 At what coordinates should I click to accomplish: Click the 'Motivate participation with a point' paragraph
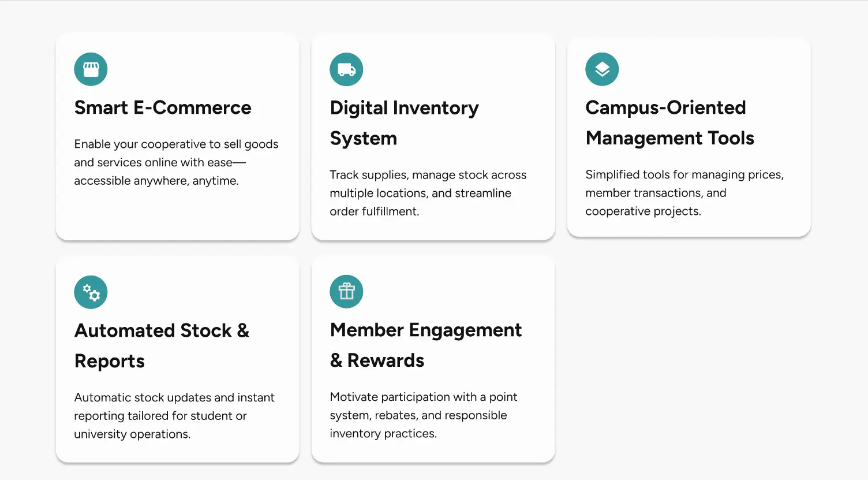pos(424,415)
